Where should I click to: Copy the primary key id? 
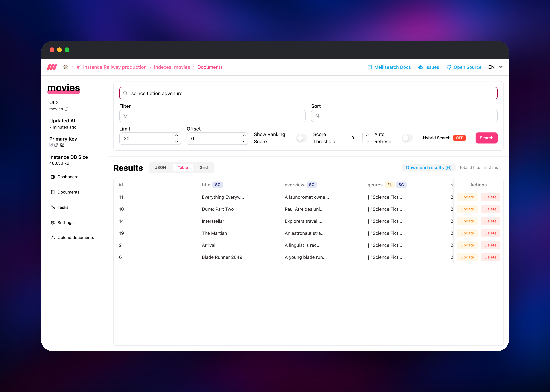(x=56, y=145)
